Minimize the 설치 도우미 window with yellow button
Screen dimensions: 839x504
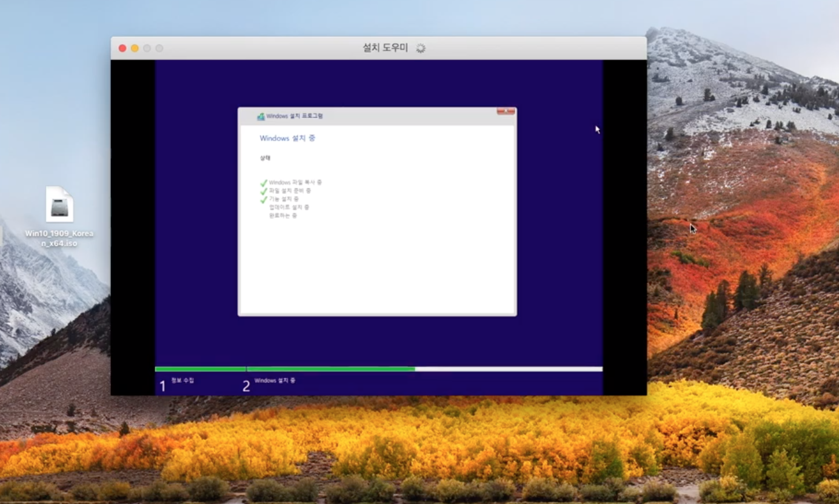coord(135,48)
